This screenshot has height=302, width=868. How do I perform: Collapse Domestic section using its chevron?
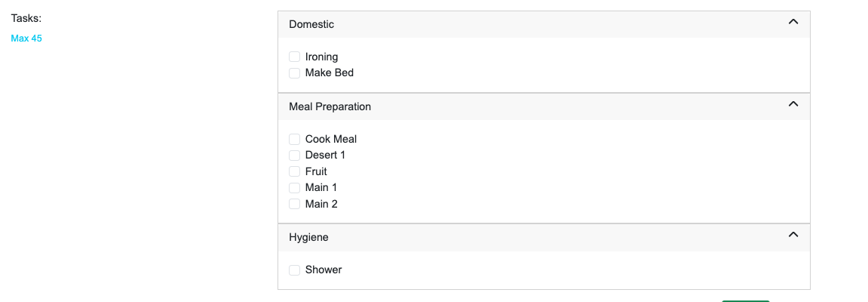click(793, 22)
